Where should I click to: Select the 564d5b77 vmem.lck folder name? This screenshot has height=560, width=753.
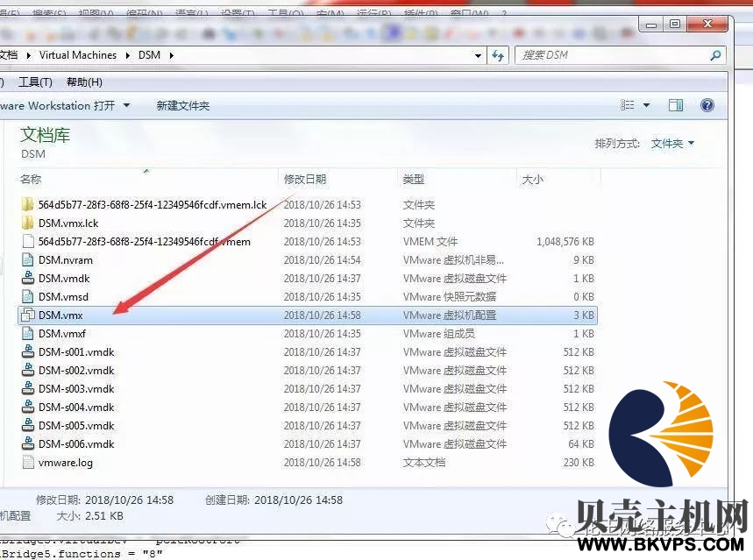153,204
